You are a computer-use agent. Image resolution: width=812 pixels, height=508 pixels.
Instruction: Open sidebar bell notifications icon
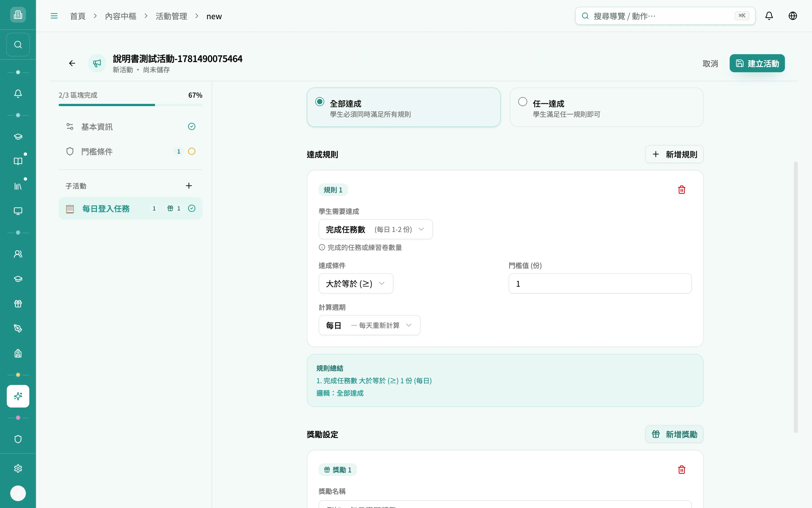(x=18, y=94)
